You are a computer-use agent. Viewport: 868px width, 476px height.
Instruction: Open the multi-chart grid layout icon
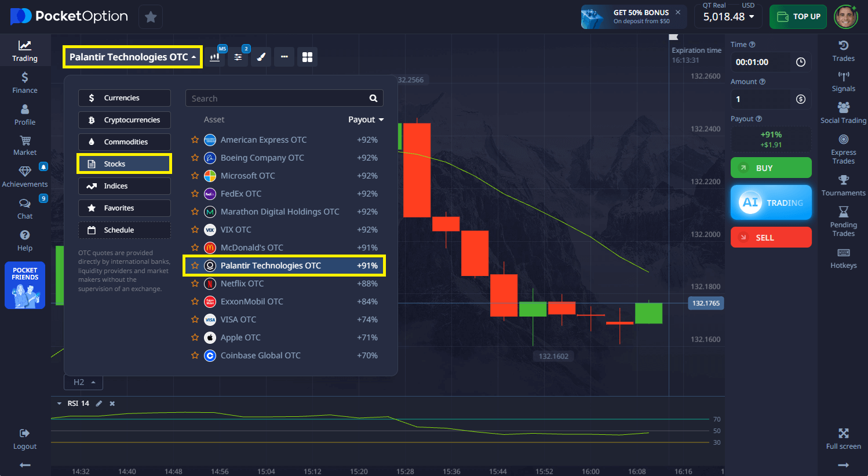[307, 57]
